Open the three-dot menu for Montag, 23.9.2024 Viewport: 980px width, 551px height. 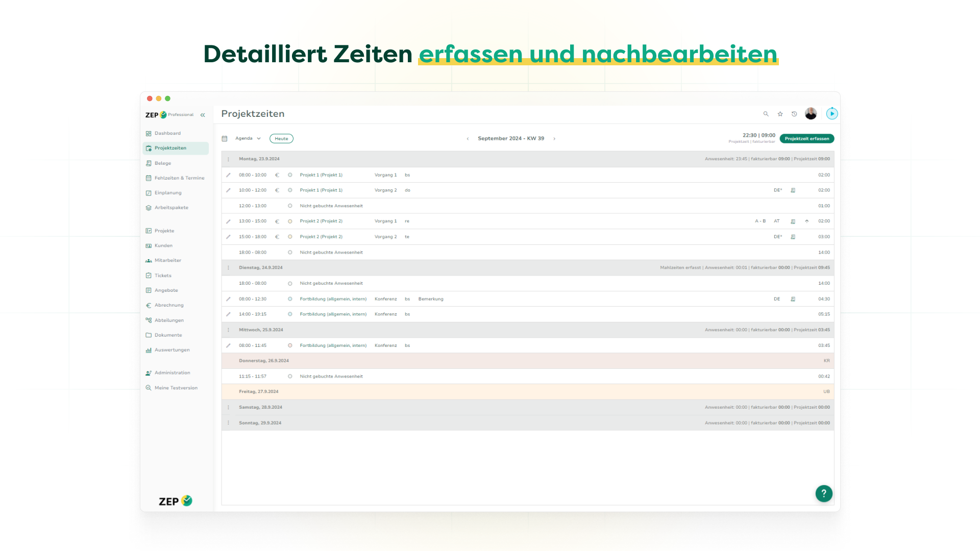point(228,159)
